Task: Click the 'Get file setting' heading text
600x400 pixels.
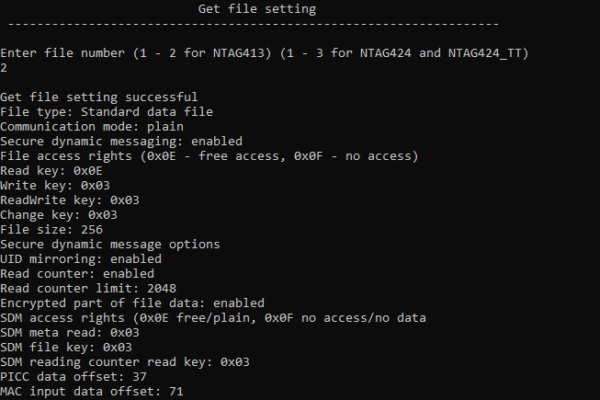Action: (x=257, y=9)
